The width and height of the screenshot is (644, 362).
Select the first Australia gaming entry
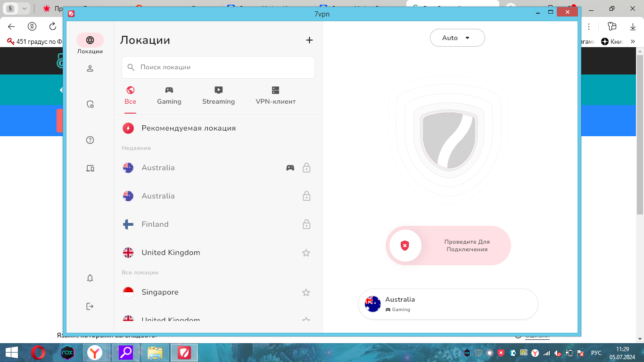point(218,168)
